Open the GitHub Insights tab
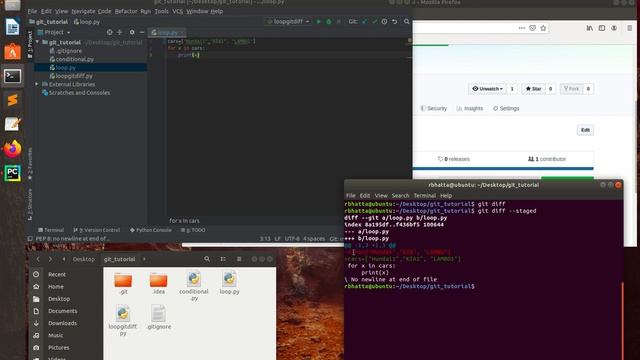 [470, 109]
